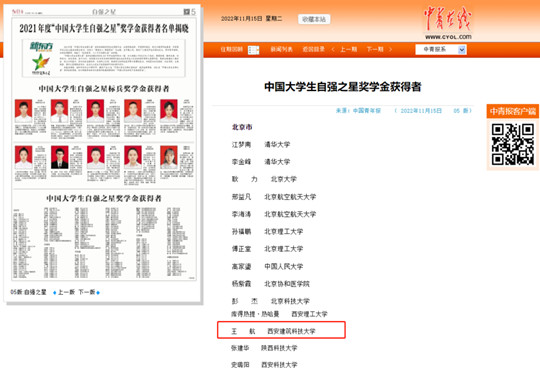Click the www.cyol.com address under logo
Image resolution: width=540 pixels, height=372 pixels.
(x=448, y=37)
